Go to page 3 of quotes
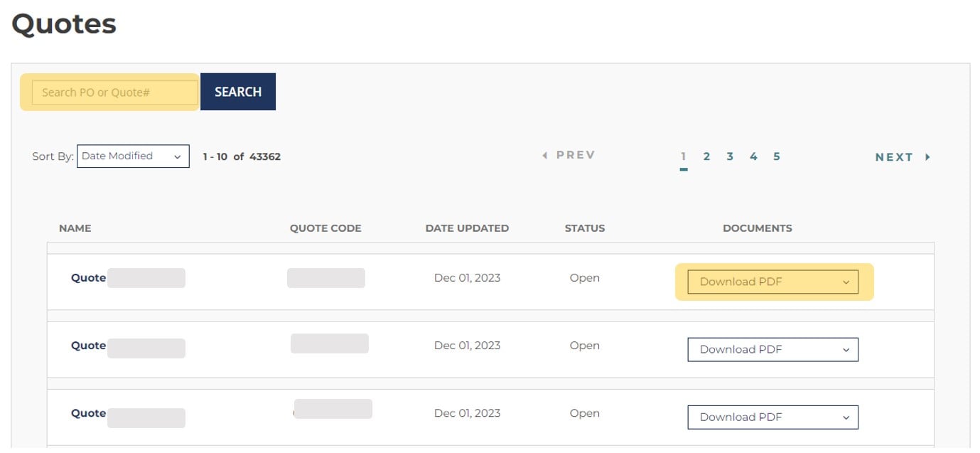Viewport: 980px width, 453px height. tap(730, 156)
